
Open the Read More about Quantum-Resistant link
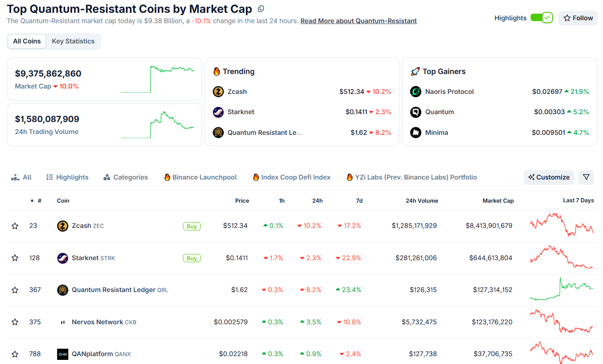358,21
